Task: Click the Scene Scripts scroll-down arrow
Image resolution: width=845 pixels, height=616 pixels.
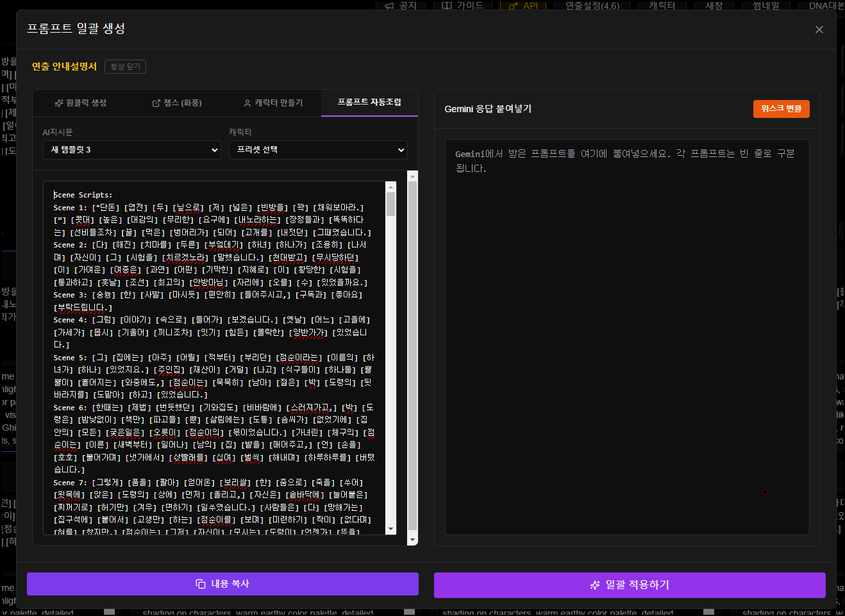Action: coord(391,529)
